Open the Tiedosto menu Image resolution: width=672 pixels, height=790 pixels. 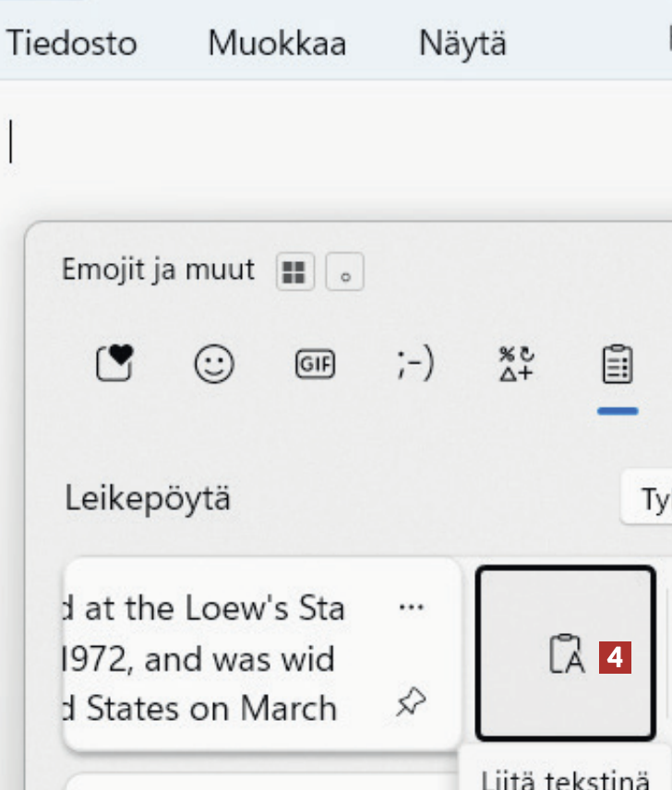coord(72,43)
